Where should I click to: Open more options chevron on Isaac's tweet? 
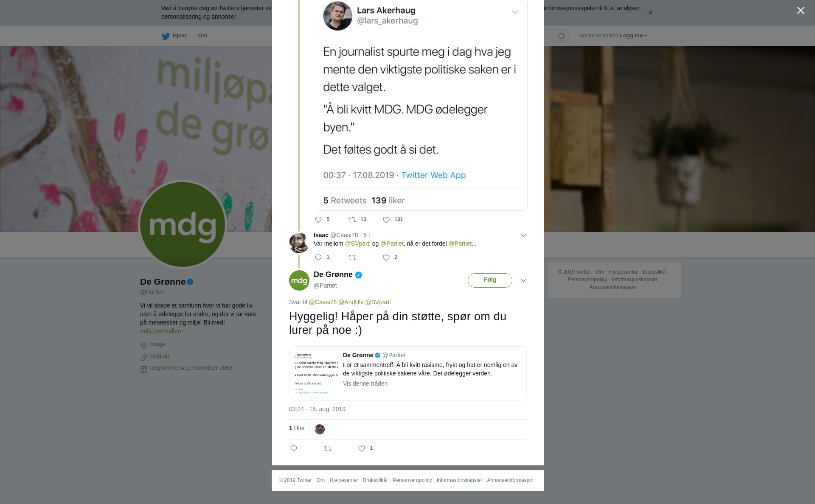(523, 235)
